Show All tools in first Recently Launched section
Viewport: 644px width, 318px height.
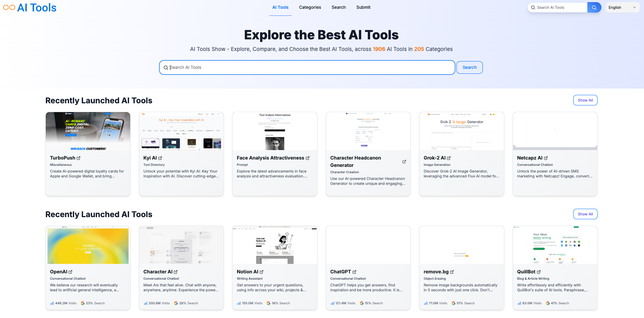pyautogui.click(x=585, y=100)
